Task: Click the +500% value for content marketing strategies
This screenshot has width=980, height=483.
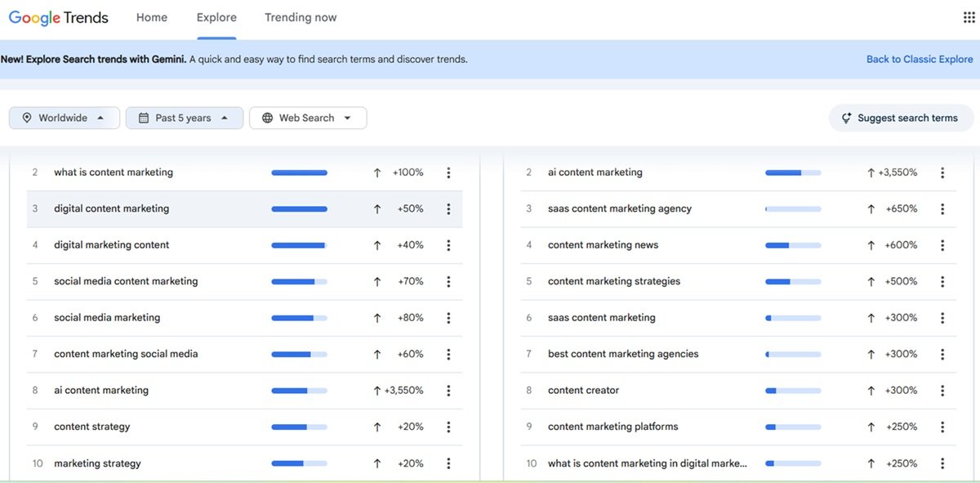Action: tap(902, 281)
